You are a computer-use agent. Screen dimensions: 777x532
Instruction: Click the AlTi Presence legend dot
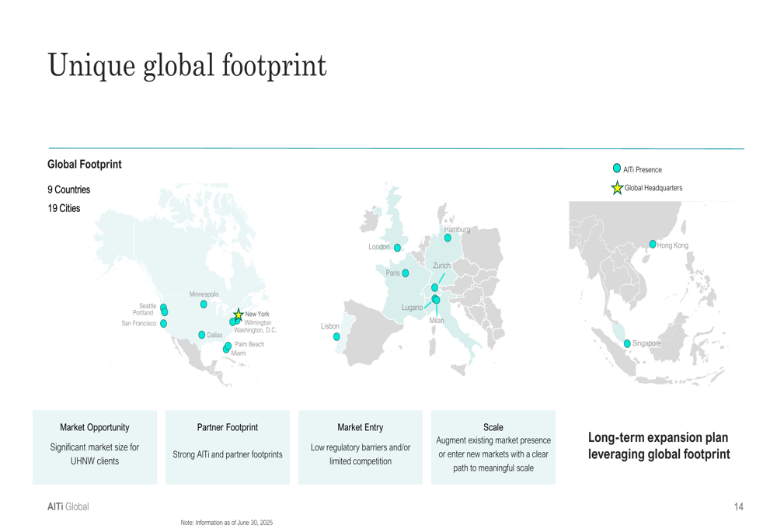coord(617,169)
